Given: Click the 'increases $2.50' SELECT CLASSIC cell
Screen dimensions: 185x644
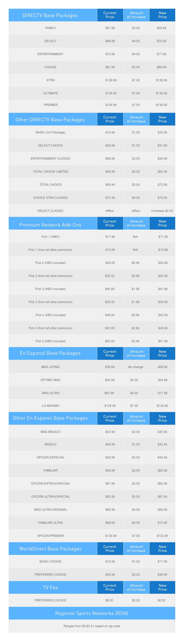Looking at the screenshot, I should click(x=162, y=211).
